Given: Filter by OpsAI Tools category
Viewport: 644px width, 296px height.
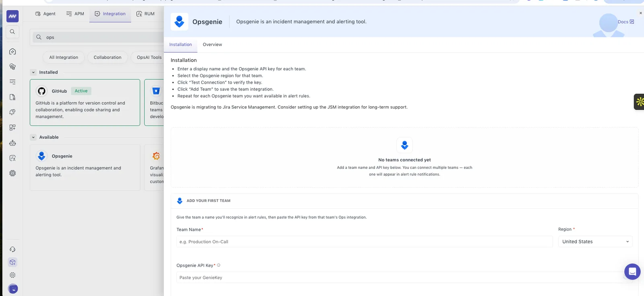Looking at the screenshot, I should pos(149,58).
